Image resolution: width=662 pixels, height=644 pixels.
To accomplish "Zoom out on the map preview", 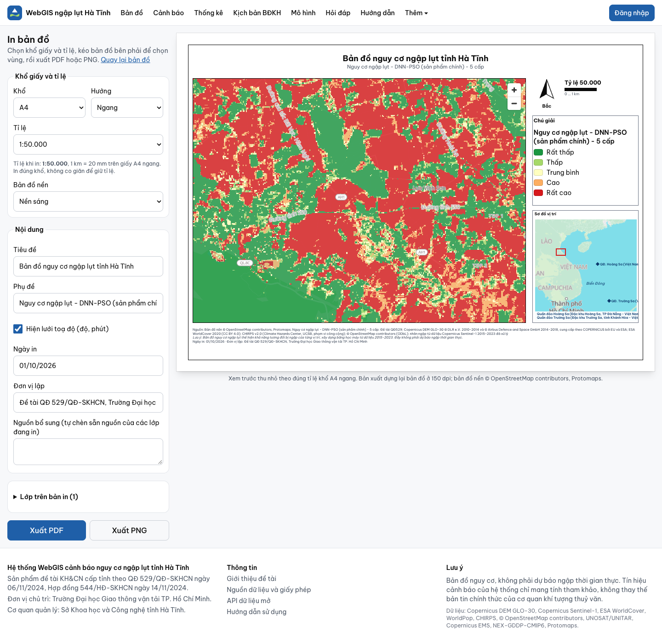I will point(514,103).
